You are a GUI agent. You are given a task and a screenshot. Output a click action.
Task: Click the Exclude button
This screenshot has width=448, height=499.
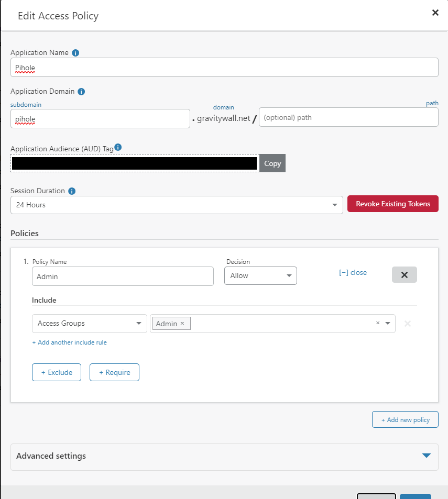coord(56,372)
